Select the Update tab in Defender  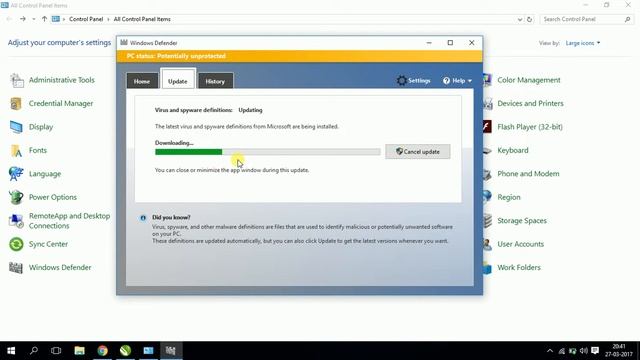[178, 80]
